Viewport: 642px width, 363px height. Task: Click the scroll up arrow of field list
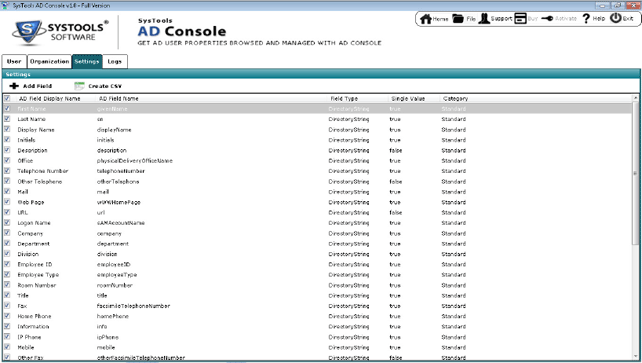(635, 98)
